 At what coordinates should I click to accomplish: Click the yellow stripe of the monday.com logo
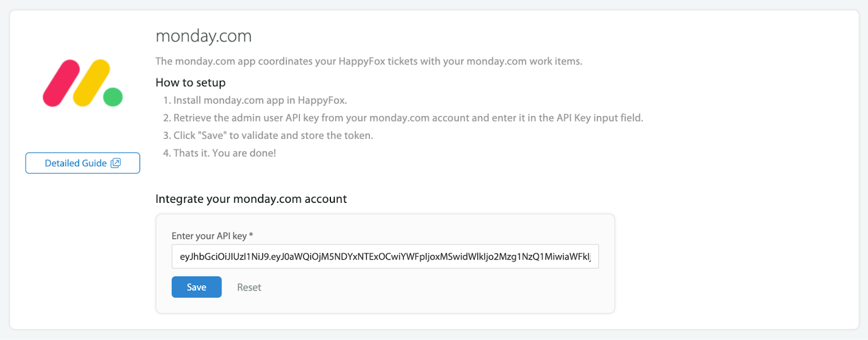point(92,83)
